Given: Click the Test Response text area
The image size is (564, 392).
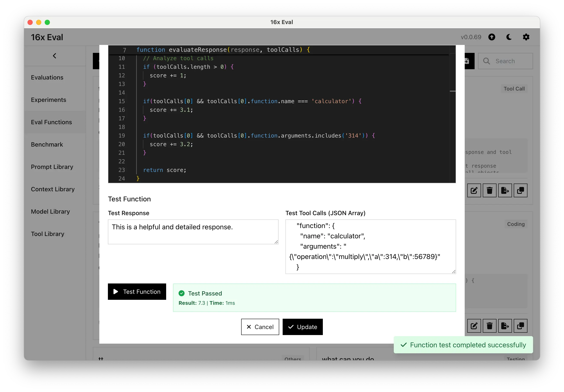Looking at the screenshot, I should 193,232.
